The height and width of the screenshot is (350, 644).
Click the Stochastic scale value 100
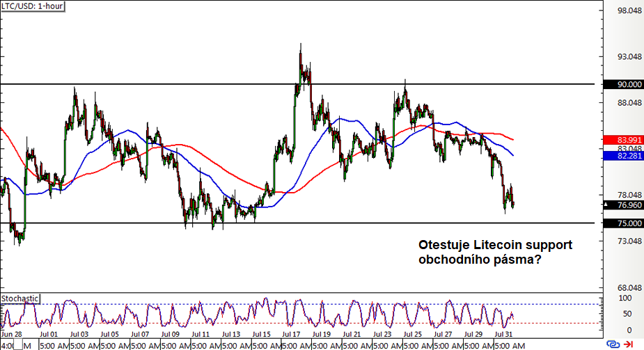coord(625,299)
